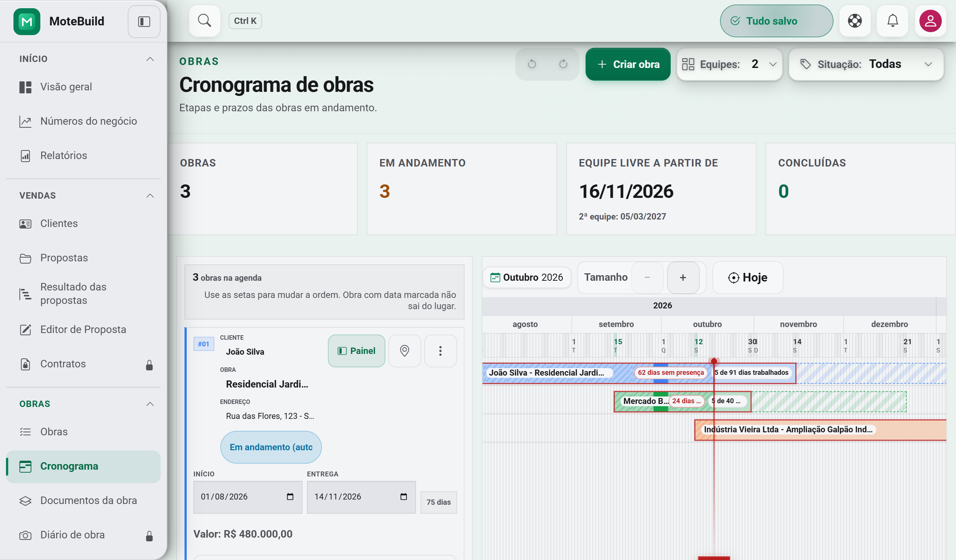Open search with the magnifier icon
Image resolution: width=956 pixels, height=560 pixels.
(x=205, y=21)
